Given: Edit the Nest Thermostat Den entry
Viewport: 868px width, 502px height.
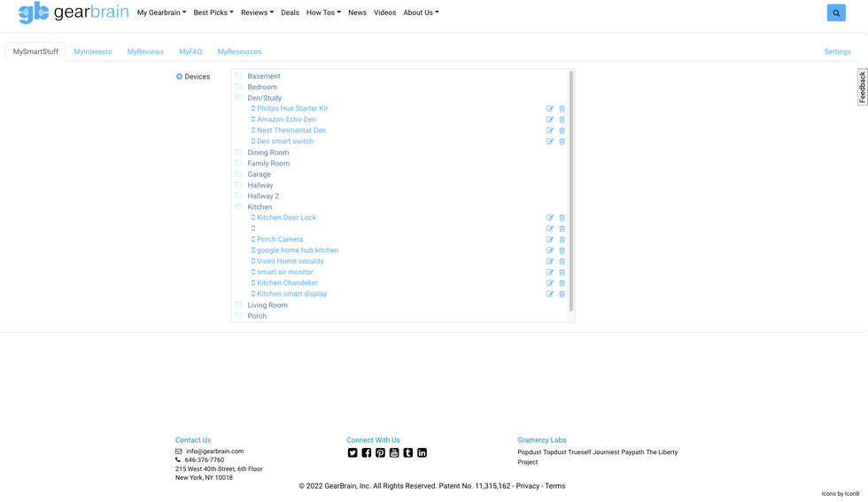Looking at the screenshot, I should (x=550, y=131).
